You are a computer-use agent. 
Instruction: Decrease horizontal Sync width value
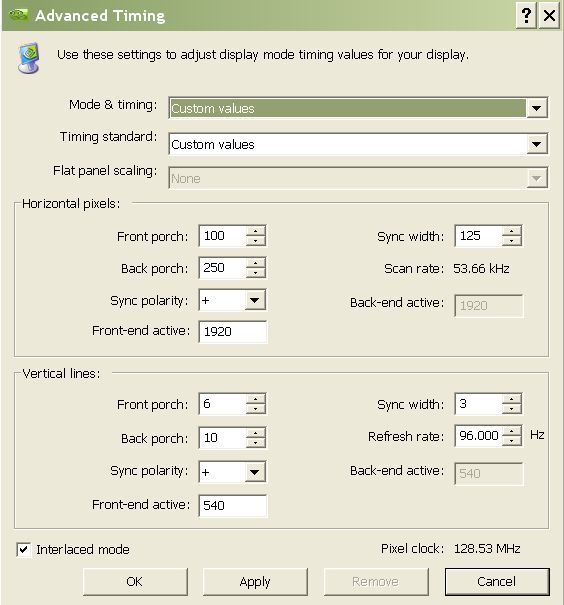pos(512,240)
